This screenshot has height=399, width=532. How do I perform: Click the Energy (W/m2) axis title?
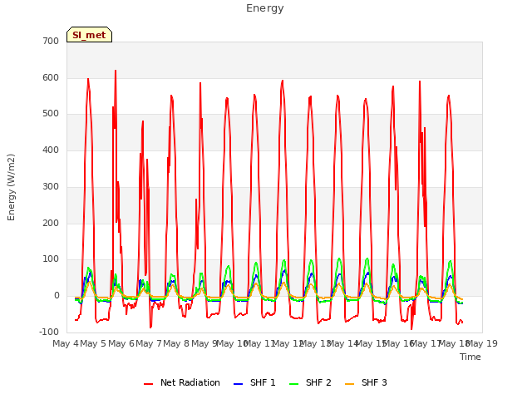click(x=11, y=187)
